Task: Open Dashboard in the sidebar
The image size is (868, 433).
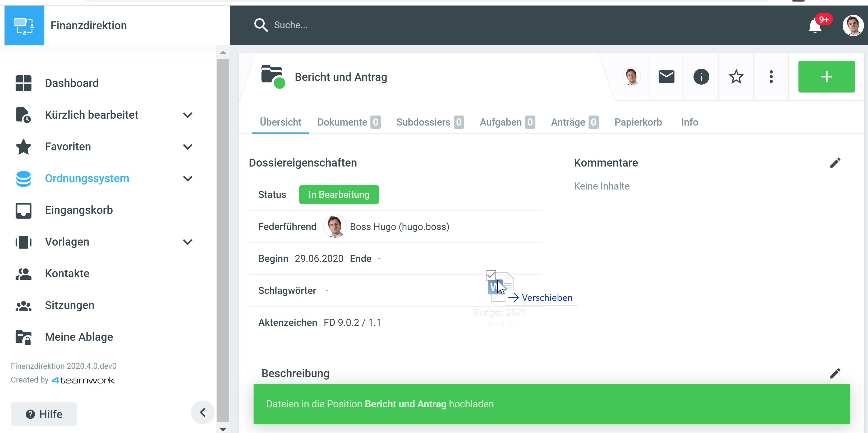Action: [x=71, y=83]
